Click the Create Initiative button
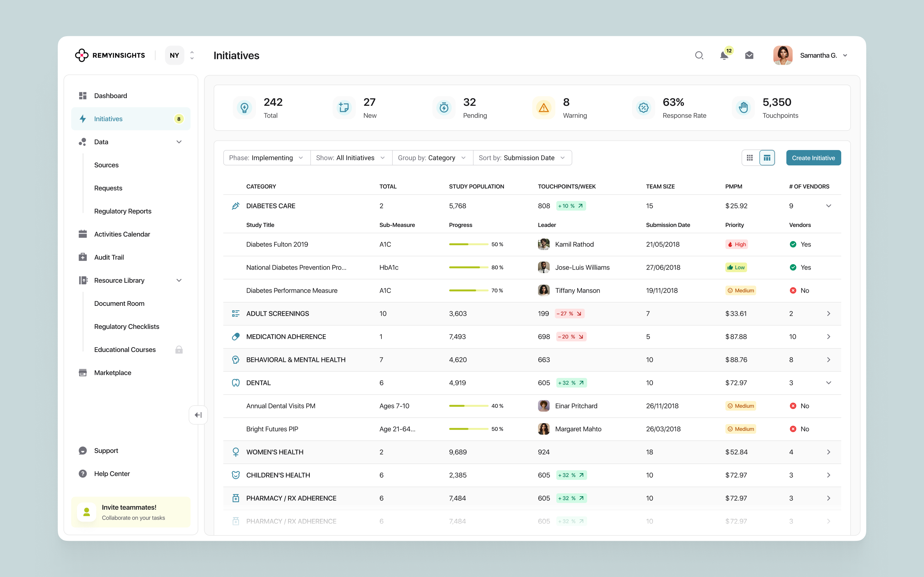This screenshot has height=577, width=924. [813, 158]
